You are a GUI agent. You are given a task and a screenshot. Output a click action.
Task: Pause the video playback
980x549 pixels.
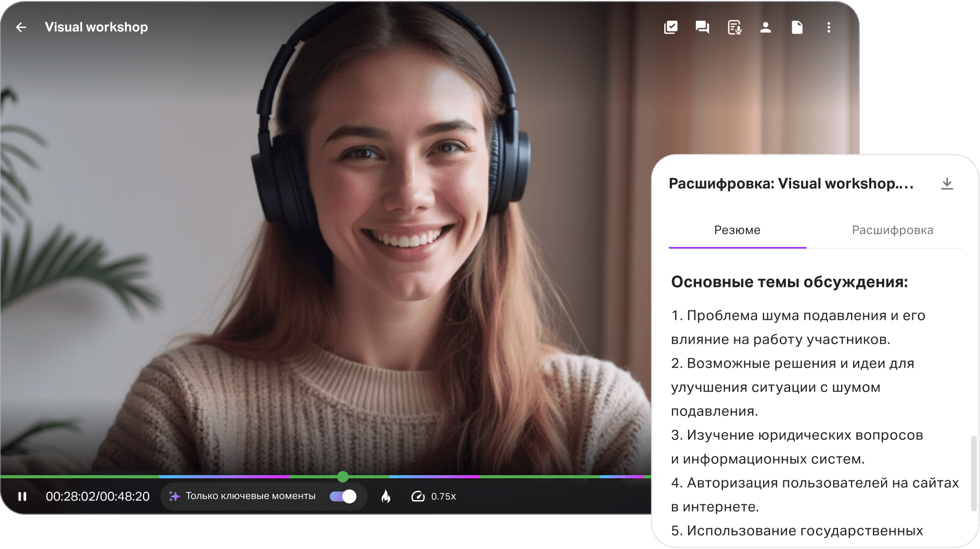pyautogui.click(x=22, y=496)
